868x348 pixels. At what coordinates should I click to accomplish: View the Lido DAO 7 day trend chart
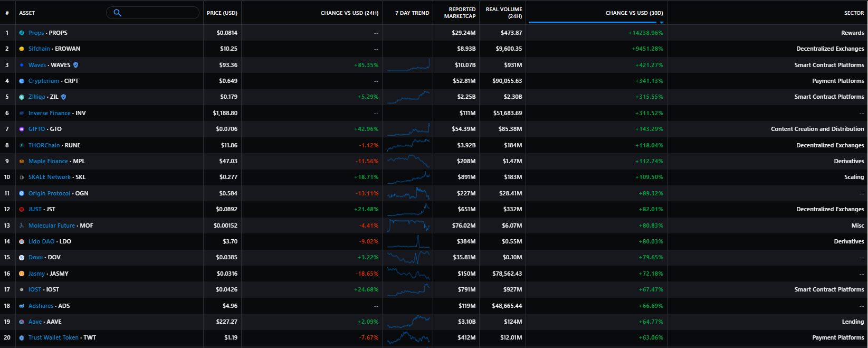[408, 241]
